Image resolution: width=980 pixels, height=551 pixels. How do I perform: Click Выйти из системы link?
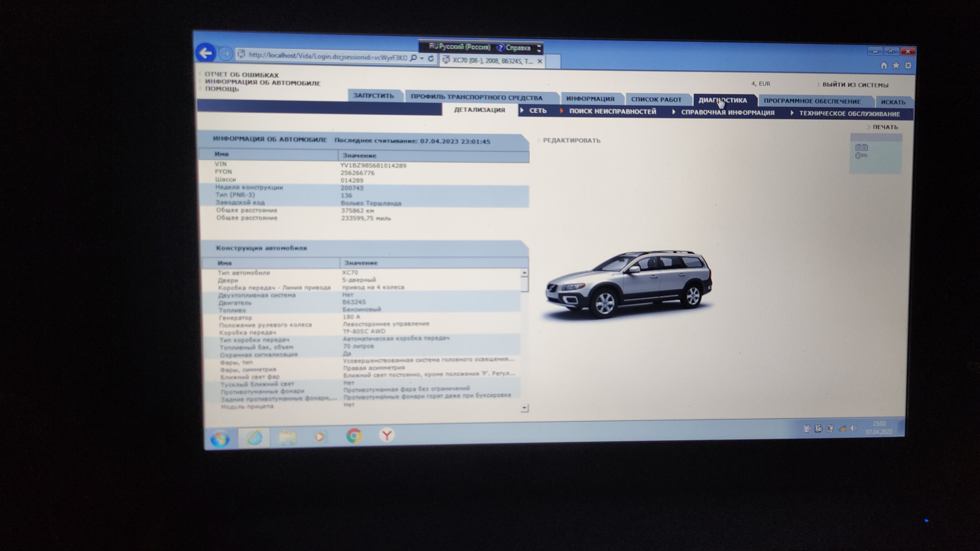click(855, 85)
